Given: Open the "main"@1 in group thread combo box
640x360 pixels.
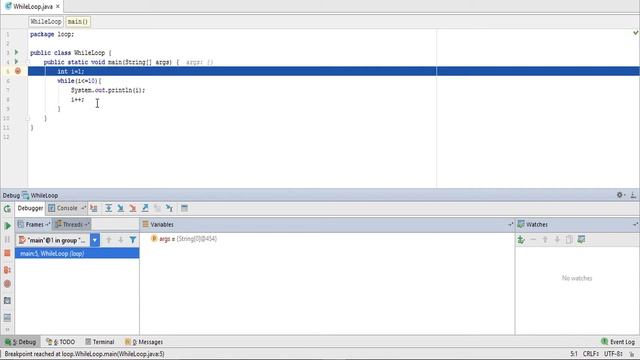Looking at the screenshot, I should 58,240.
